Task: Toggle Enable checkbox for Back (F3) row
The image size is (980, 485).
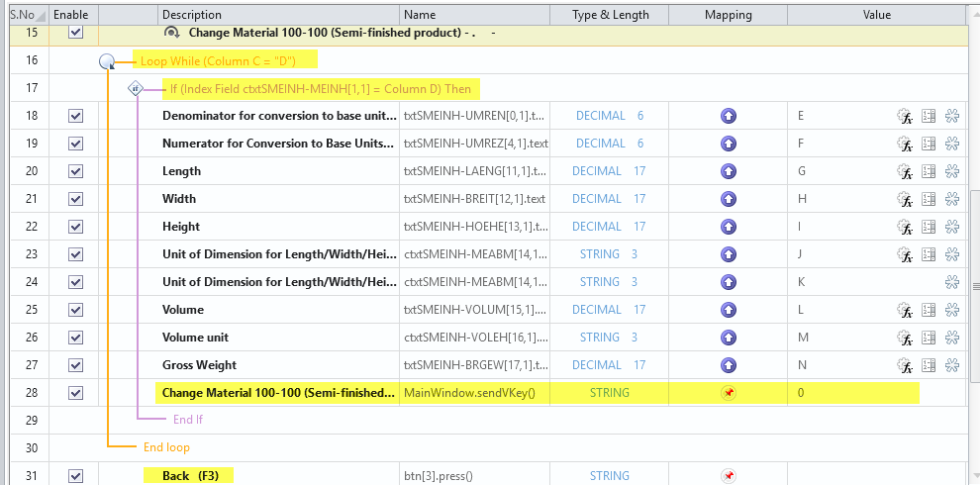Action: point(76,476)
